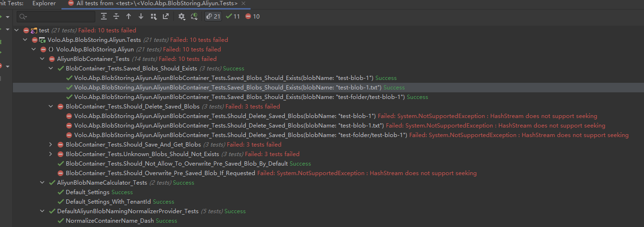This screenshot has width=644, height=227.
Task: Click the failed icon beside AliyunBlobContainer_Tests
Action: (x=52, y=59)
